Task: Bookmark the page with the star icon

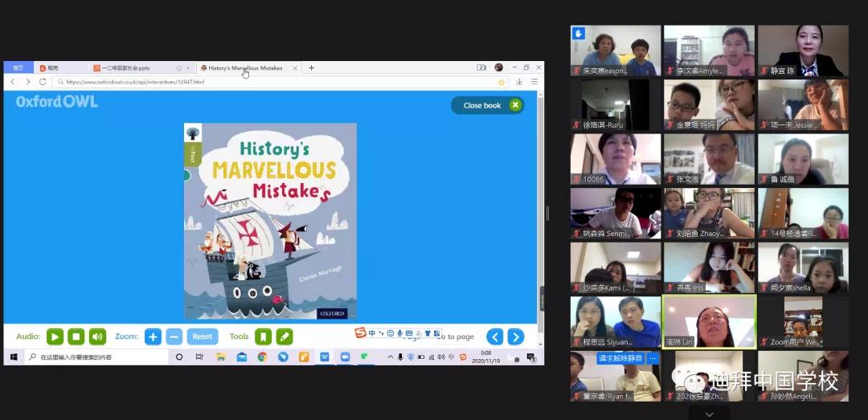Action: click(502, 82)
